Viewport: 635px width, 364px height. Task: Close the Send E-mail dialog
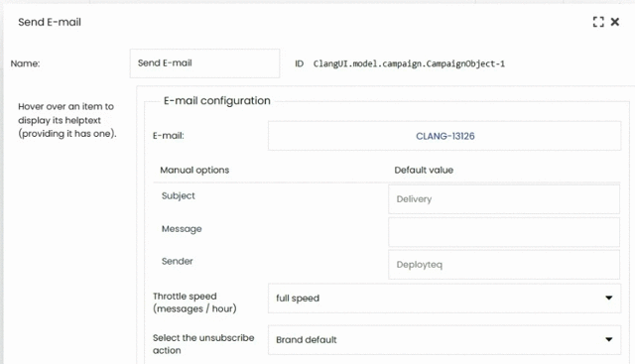point(615,22)
